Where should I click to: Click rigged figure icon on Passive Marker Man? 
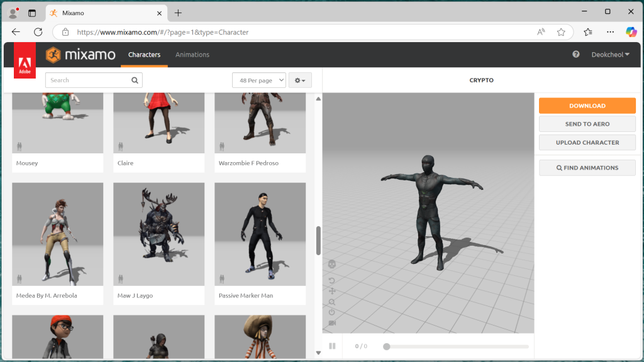pyautogui.click(x=222, y=279)
